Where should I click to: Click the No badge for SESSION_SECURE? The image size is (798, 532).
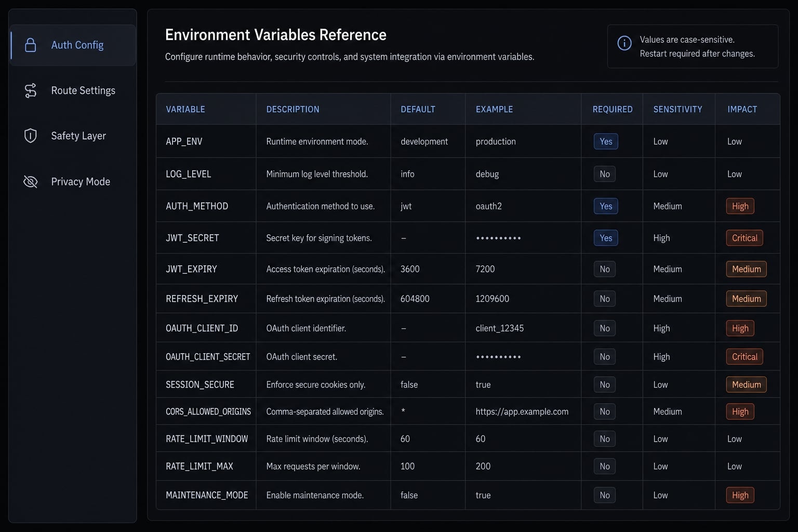point(605,384)
